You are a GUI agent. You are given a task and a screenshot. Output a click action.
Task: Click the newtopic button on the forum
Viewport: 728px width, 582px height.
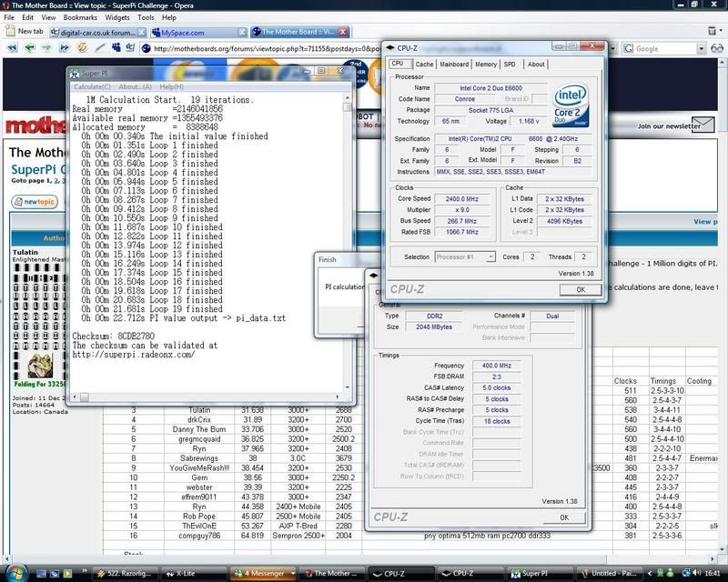pos(35,202)
